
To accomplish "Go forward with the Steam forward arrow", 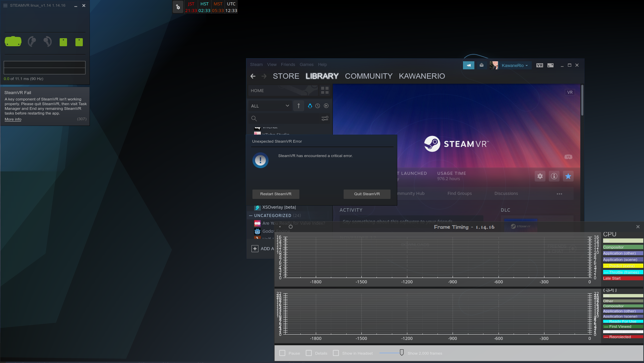I will (264, 76).
